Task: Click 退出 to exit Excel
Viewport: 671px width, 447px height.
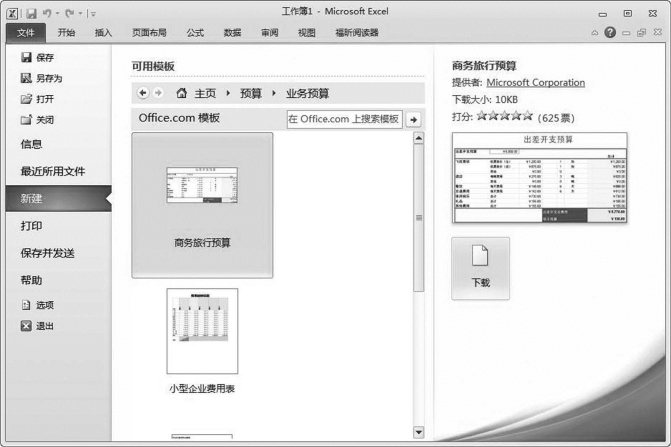Action: 38,326
